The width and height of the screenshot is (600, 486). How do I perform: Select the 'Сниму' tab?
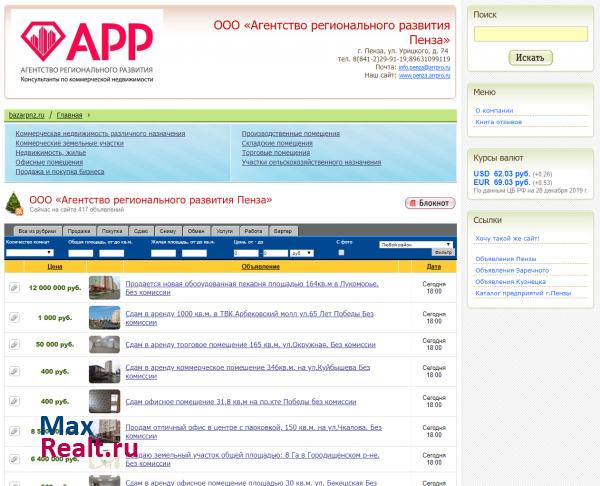pos(168,231)
